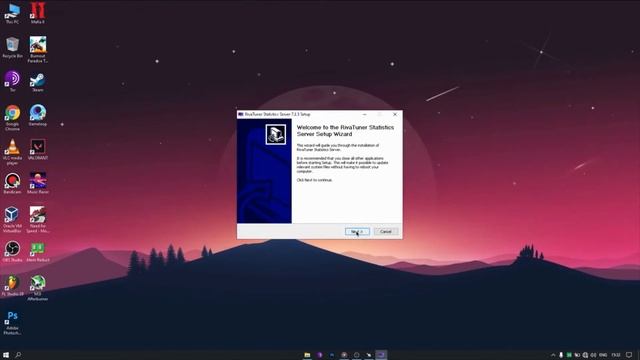Viewport: 640px width, 360px height.
Task: Open VLC media player shortcut
Action: pos(12,151)
